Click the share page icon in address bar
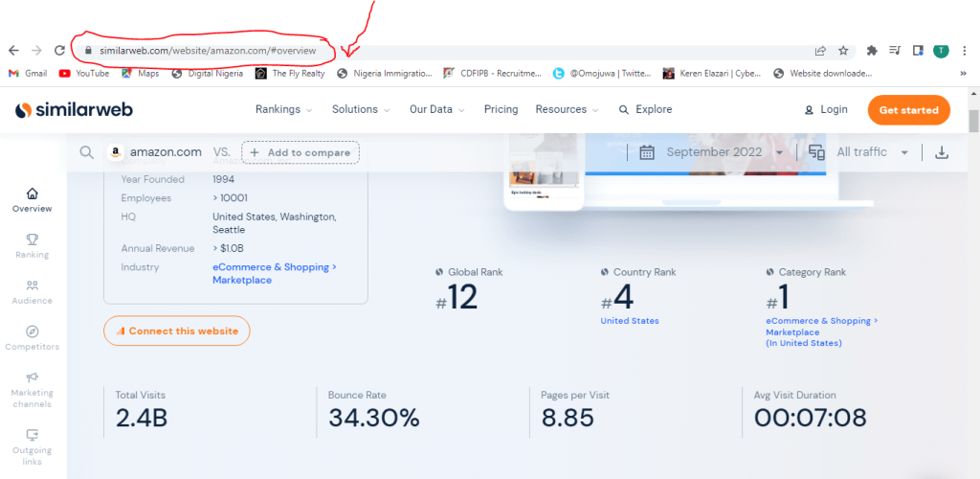The width and height of the screenshot is (980, 479). tap(820, 51)
